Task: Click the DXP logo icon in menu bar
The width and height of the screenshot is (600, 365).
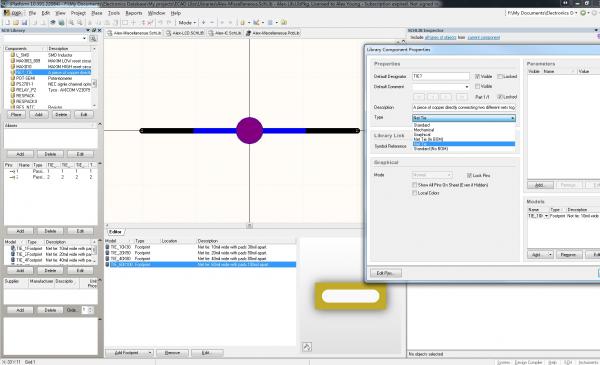Action: click(x=7, y=13)
